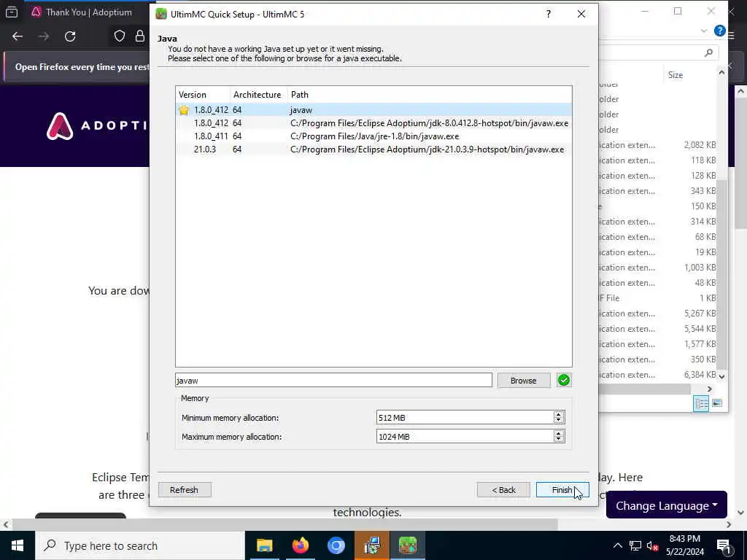747x560 pixels.
Task: Sort by the Version column header
Action: click(x=203, y=94)
